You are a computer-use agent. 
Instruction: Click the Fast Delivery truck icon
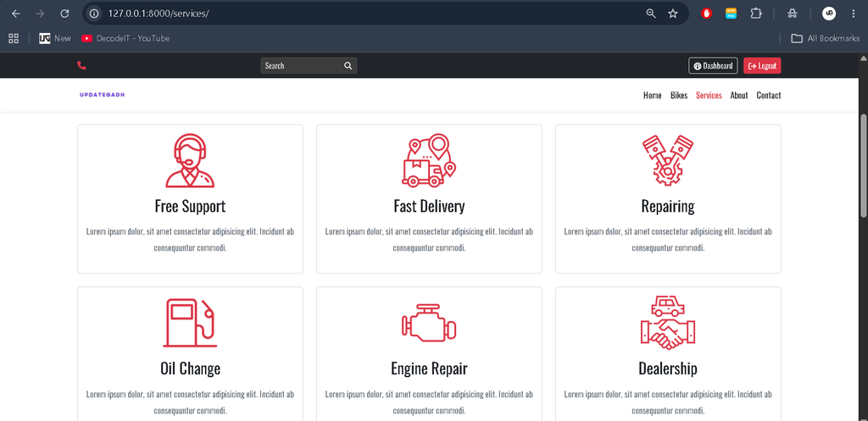click(429, 159)
